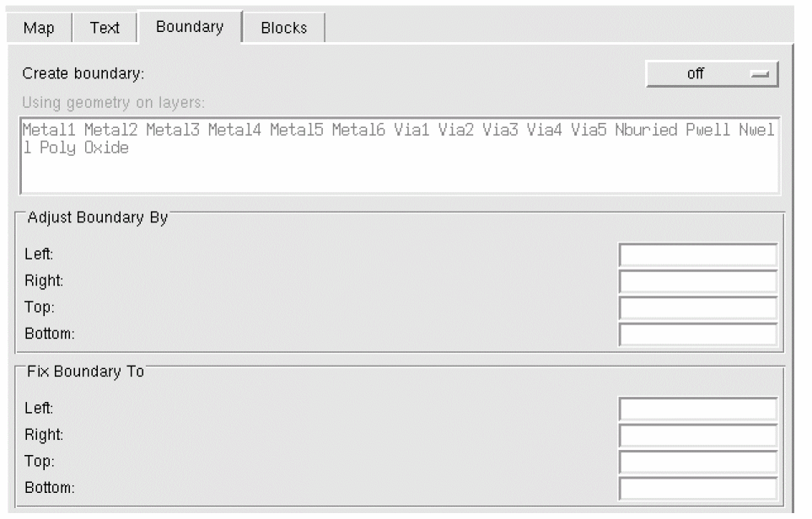Click the Using geometry on layers label

(x=114, y=103)
